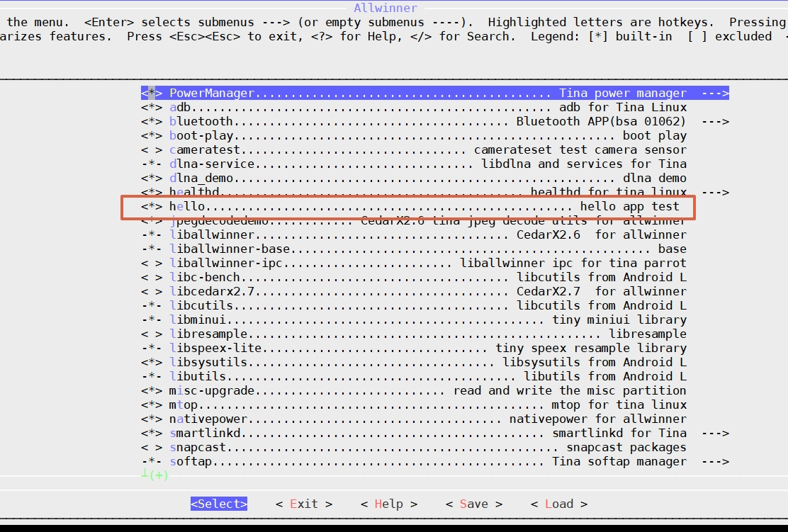Image resolution: width=788 pixels, height=532 pixels.
Task: Select the libspeex-lite row text
Action: [428, 348]
